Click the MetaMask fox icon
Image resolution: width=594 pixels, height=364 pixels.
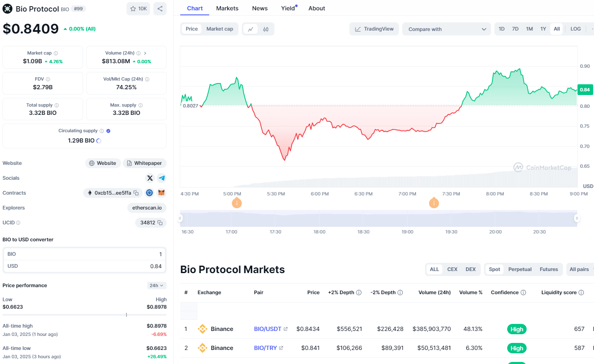pyautogui.click(x=162, y=193)
